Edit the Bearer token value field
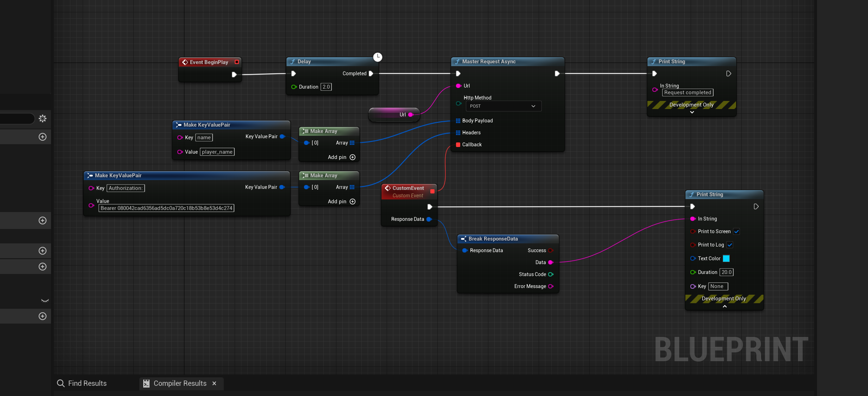Image resolution: width=868 pixels, height=396 pixels. coord(166,208)
